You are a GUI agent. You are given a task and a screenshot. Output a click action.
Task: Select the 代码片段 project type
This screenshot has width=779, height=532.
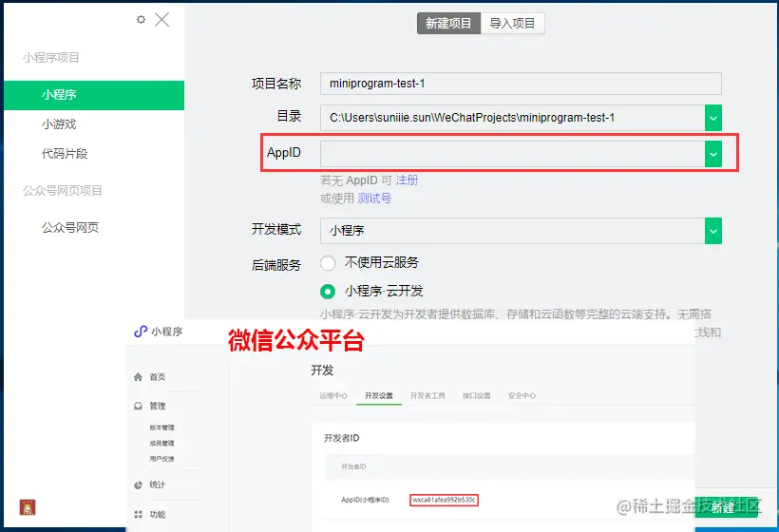(65, 154)
